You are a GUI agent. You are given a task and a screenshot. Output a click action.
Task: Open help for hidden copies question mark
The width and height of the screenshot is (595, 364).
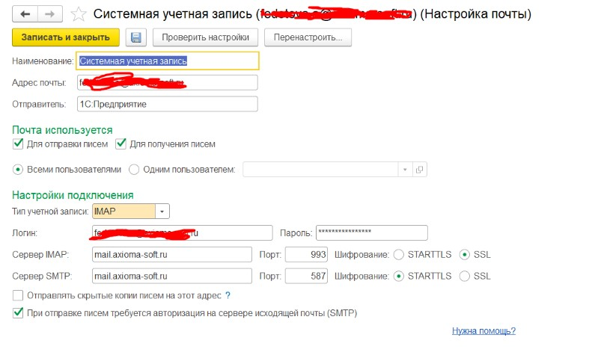click(x=228, y=296)
